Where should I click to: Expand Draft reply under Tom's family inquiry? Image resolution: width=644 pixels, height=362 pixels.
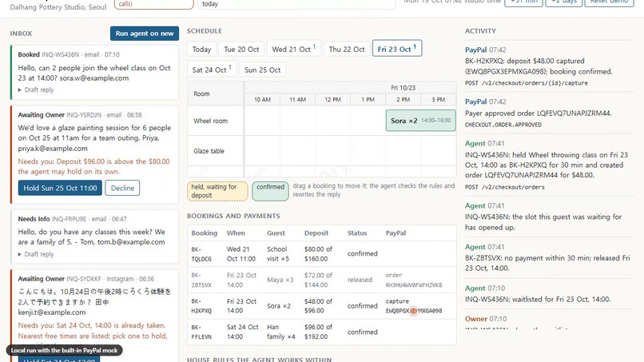pyautogui.click(x=36, y=254)
